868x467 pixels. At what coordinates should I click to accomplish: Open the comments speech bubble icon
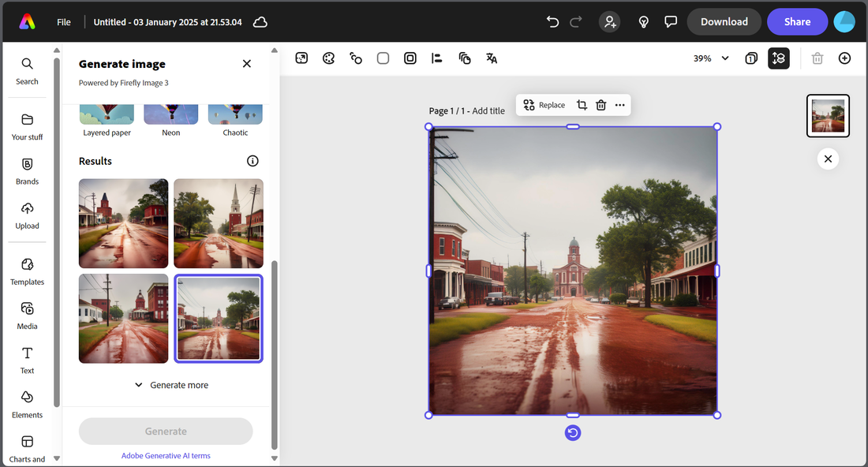671,22
